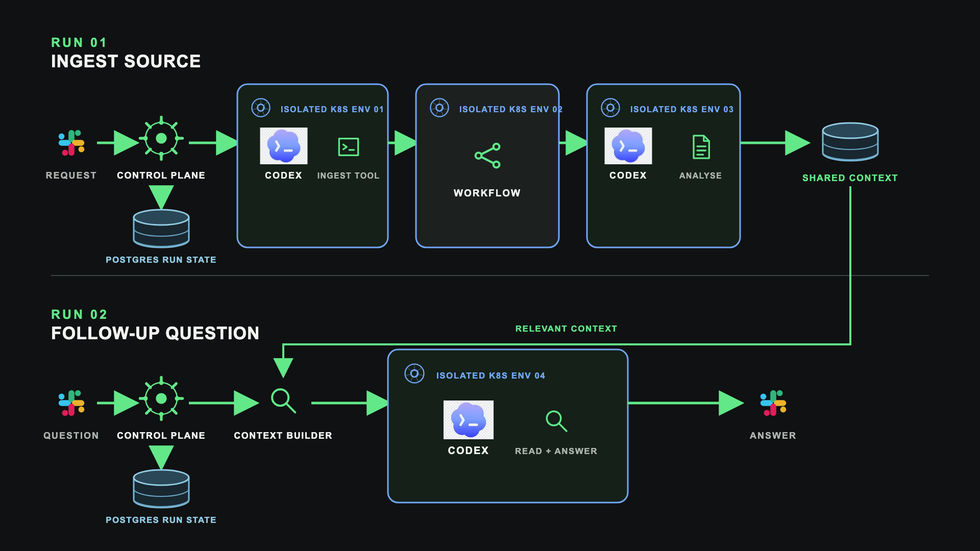Click the 'INGEST SOURCE' heading
This screenshot has width=980, height=551.
pyautogui.click(x=126, y=61)
